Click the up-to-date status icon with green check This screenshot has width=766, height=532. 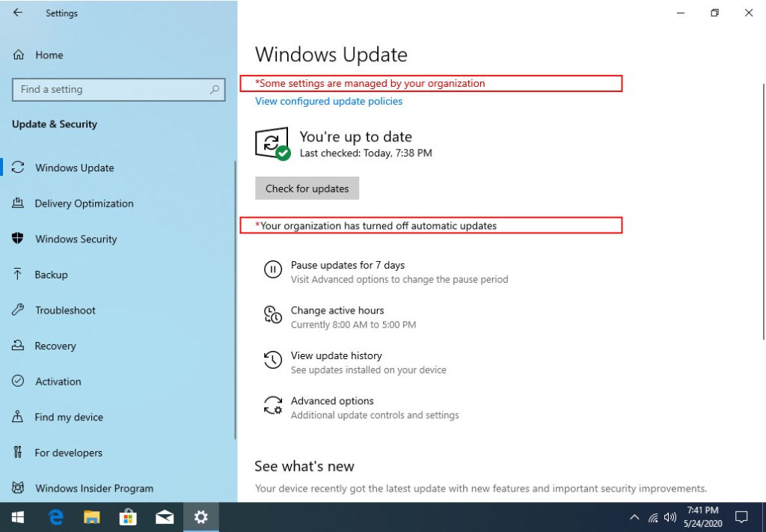[272, 144]
